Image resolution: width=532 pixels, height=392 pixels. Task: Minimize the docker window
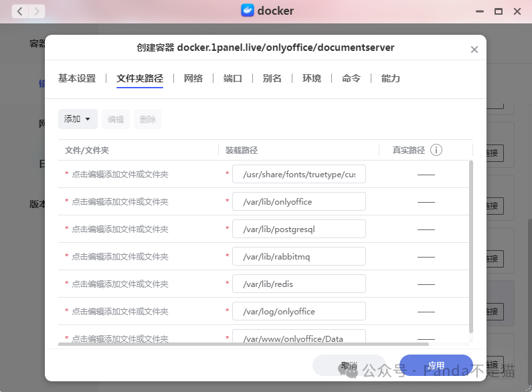click(x=480, y=11)
